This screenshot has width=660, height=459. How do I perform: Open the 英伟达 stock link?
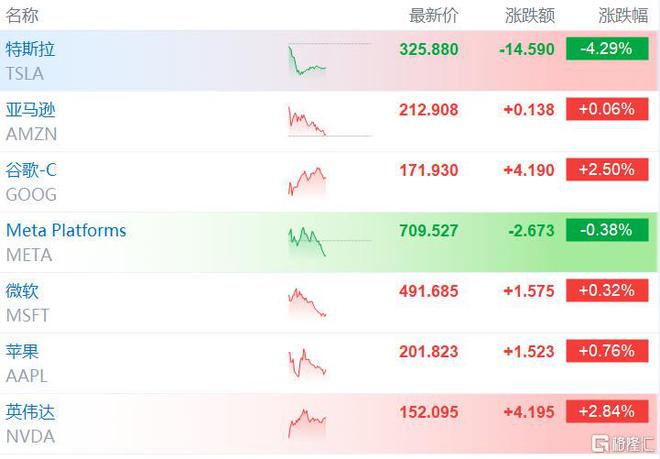click(x=30, y=412)
